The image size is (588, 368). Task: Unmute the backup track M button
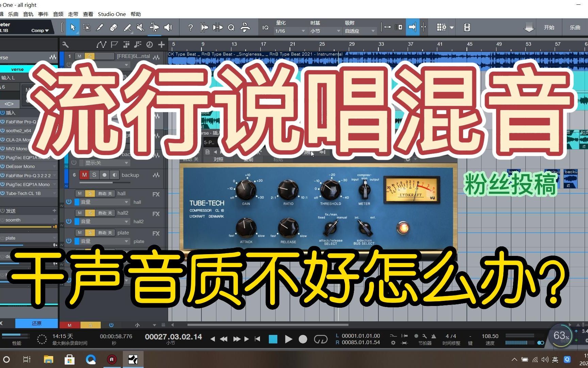tap(84, 175)
